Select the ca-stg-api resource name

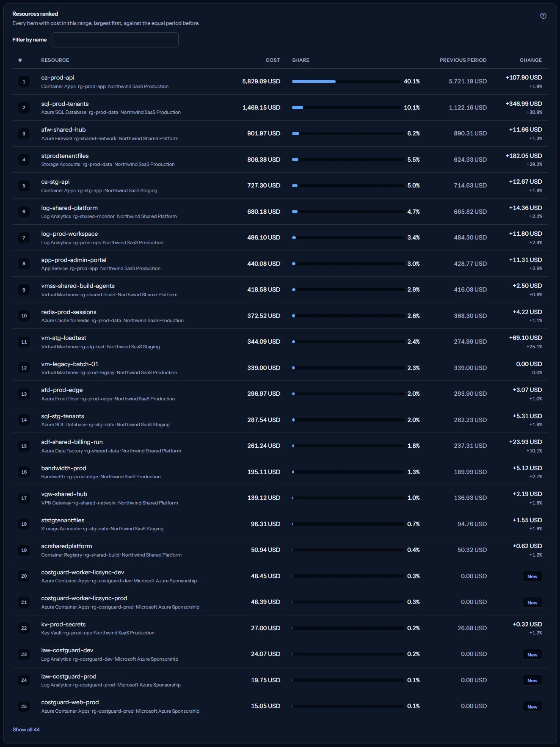[55, 182]
